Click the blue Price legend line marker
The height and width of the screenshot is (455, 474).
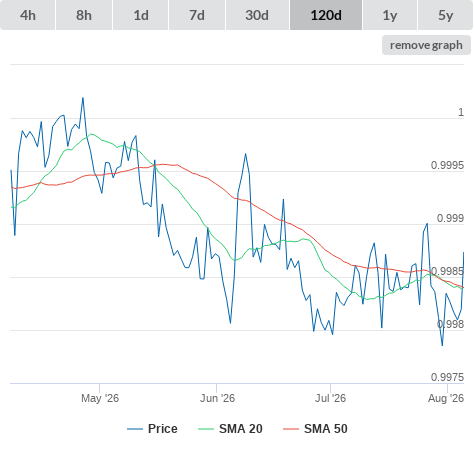135,429
